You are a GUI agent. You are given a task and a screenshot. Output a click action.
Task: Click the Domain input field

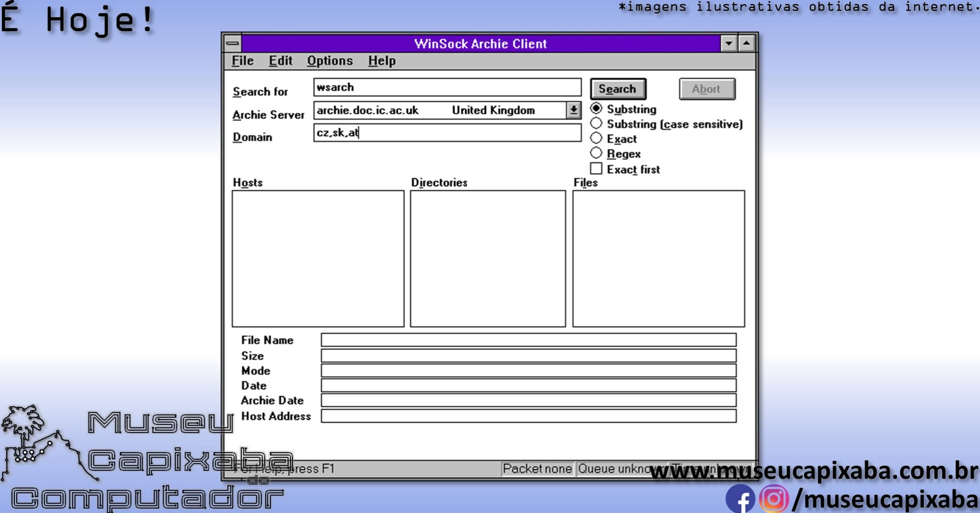coord(447,133)
